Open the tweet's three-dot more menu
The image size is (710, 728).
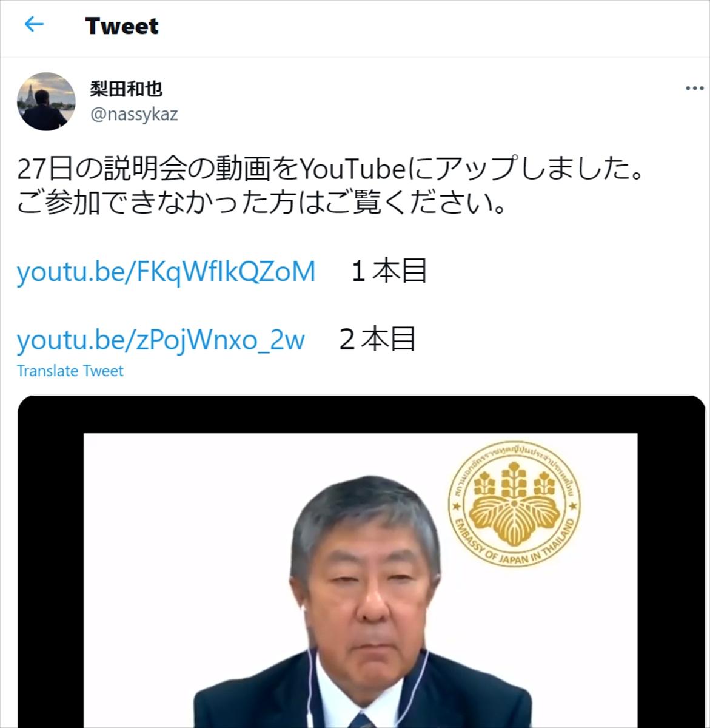coord(694,89)
